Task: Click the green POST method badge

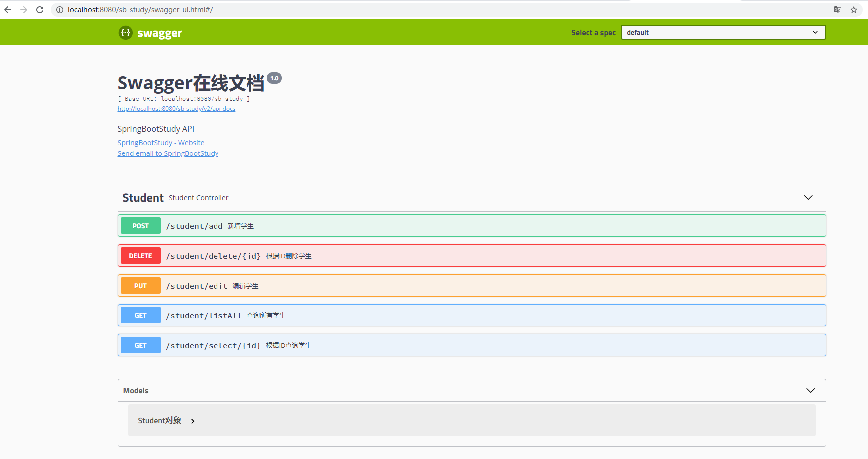Action: click(140, 225)
